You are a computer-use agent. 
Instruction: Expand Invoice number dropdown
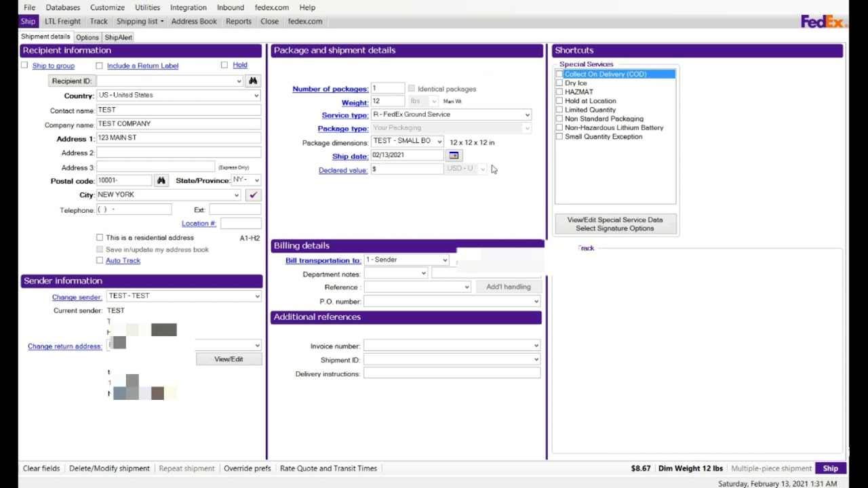[x=536, y=346]
